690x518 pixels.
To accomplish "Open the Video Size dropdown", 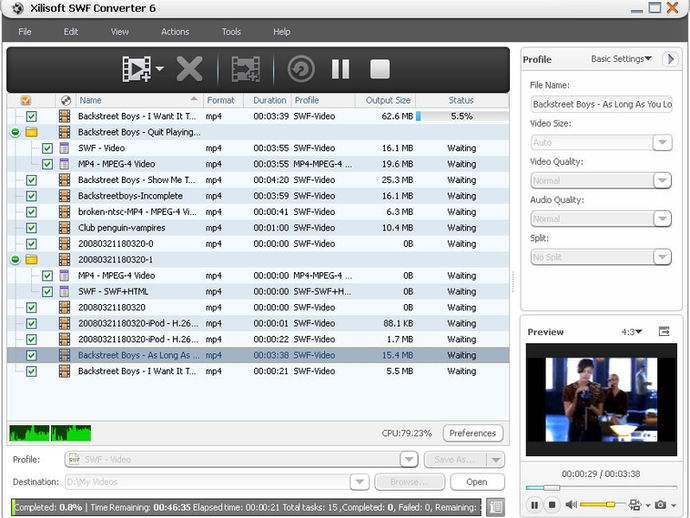I will [x=662, y=142].
